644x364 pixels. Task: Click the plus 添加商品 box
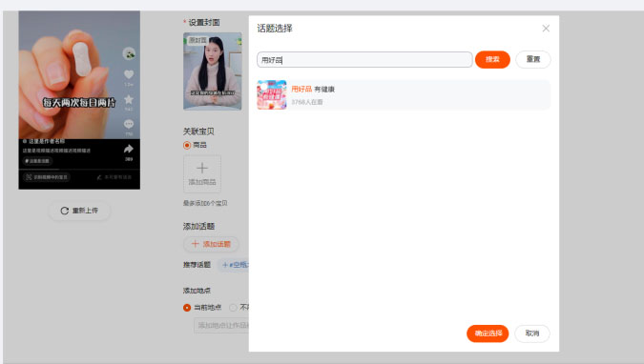coord(202,174)
